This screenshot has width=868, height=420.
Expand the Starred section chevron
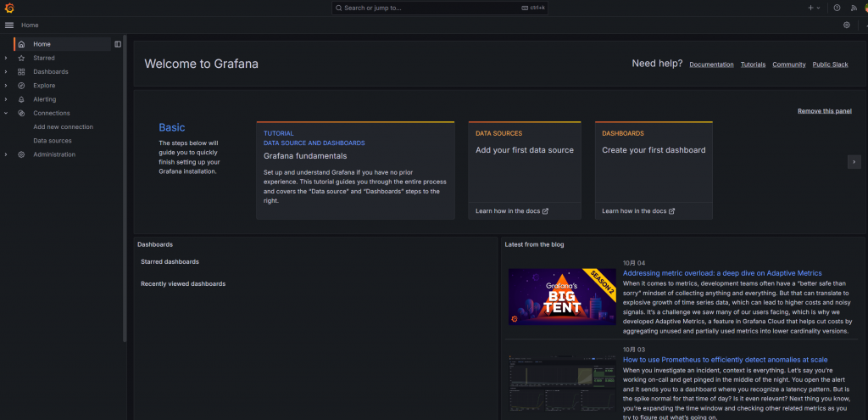click(x=6, y=59)
